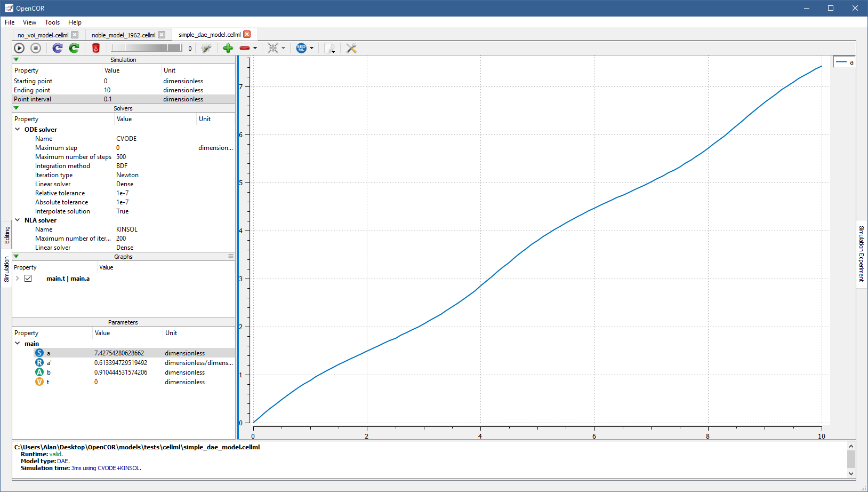
Task: Expand the main.t | main.a graph entry
Action: [x=18, y=279]
